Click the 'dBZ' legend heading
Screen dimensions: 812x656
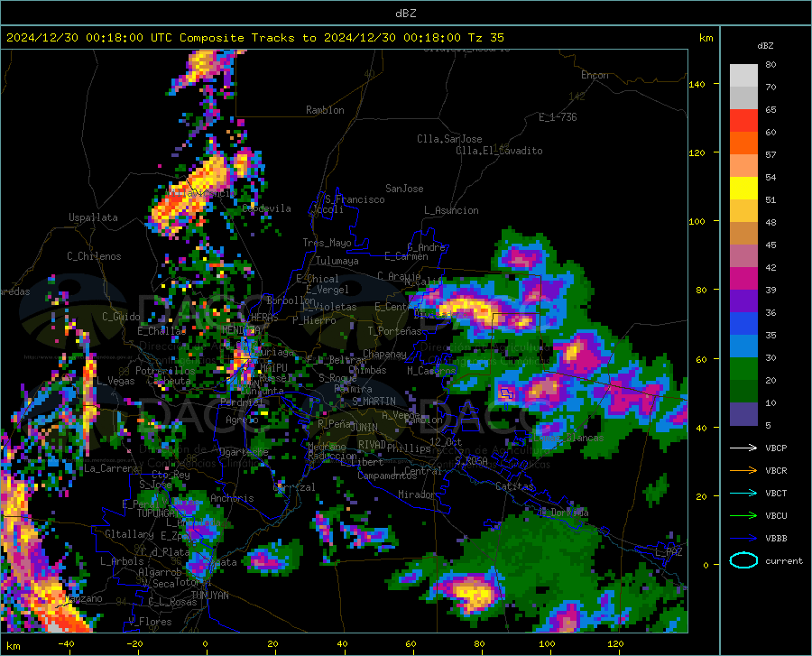(765, 45)
